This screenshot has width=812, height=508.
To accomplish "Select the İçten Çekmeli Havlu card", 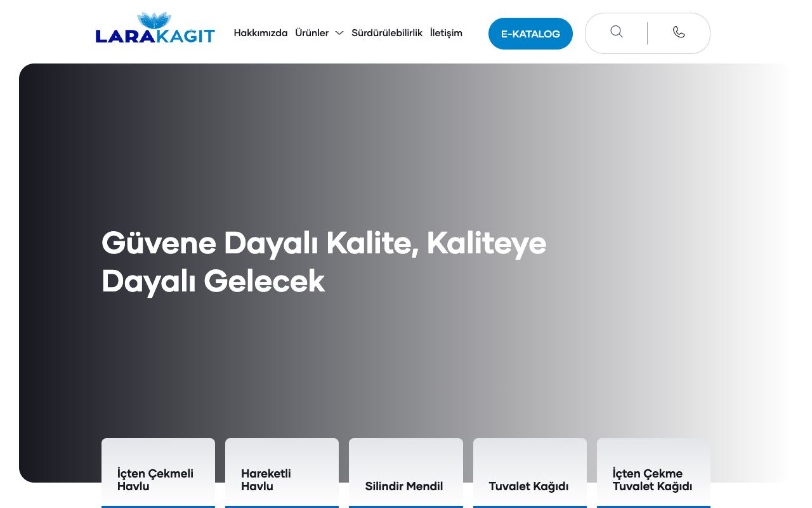I will tap(158, 473).
